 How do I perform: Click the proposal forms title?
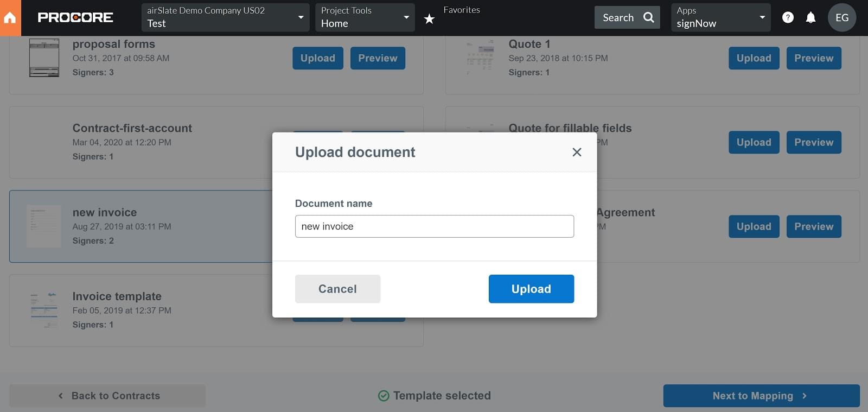pos(114,44)
